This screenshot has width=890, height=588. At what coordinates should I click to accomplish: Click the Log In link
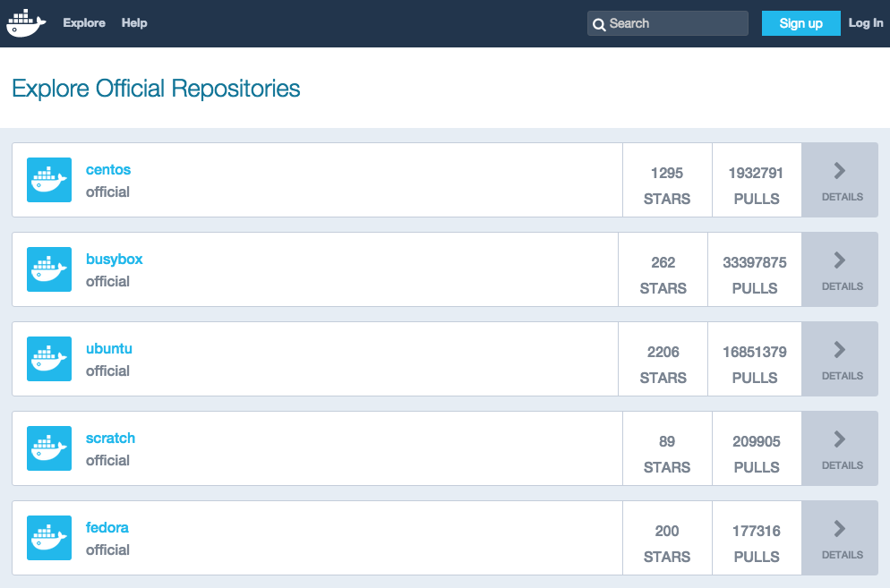pyautogui.click(x=866, y=23)
